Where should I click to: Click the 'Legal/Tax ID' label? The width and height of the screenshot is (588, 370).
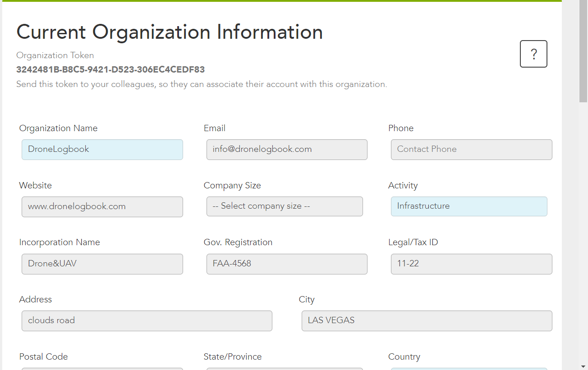pos(413,242)
